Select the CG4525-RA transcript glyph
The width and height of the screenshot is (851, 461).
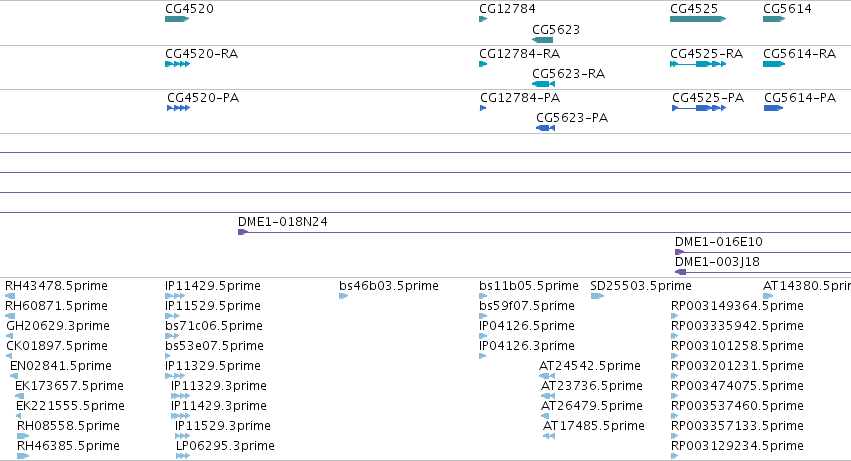698,64
